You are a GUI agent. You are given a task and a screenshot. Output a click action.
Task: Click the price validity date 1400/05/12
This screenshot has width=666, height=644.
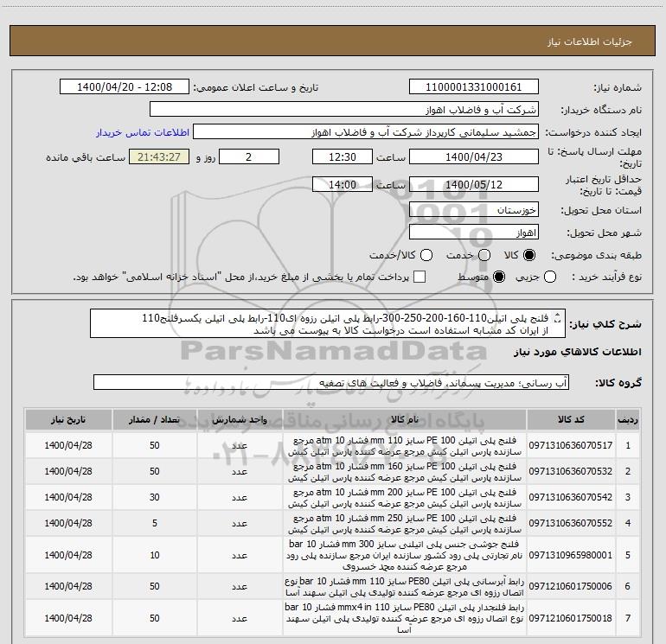474,184
